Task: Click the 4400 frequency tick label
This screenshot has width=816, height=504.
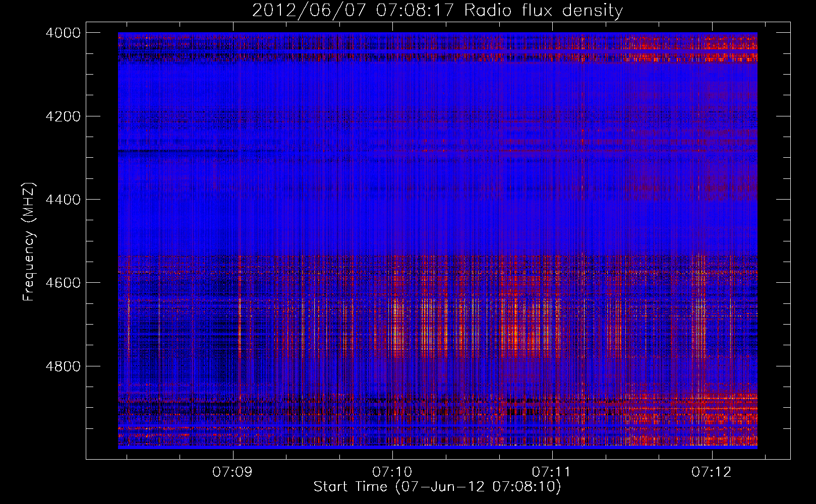Action: (x=63, y=200)
